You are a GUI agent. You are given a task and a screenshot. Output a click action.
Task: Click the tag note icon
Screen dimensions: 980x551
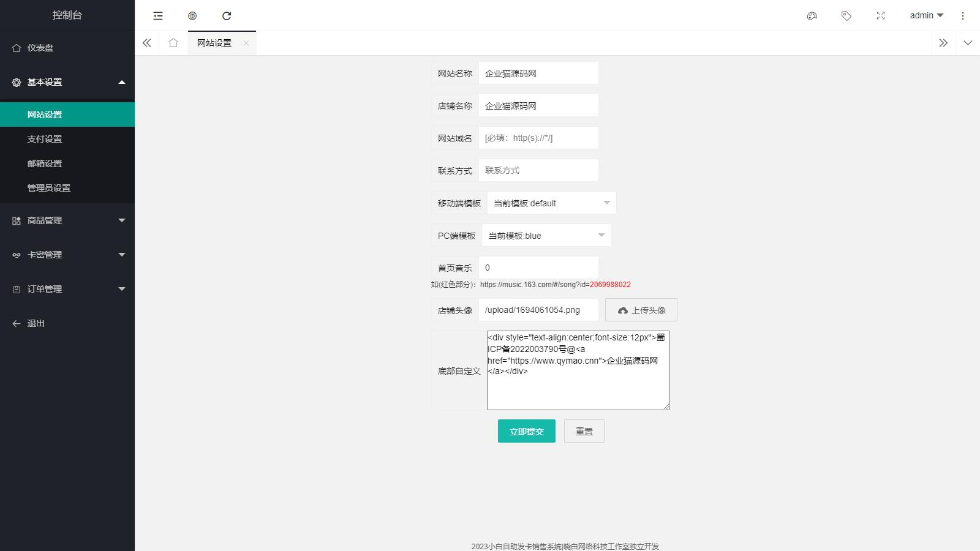pyautogui.click(x=846, y=16)
